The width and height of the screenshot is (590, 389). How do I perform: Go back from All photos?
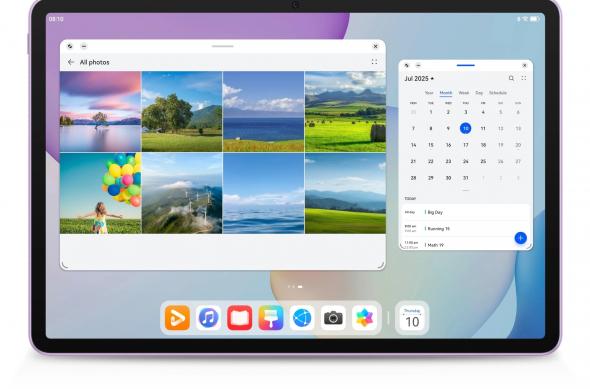(71, 62)
